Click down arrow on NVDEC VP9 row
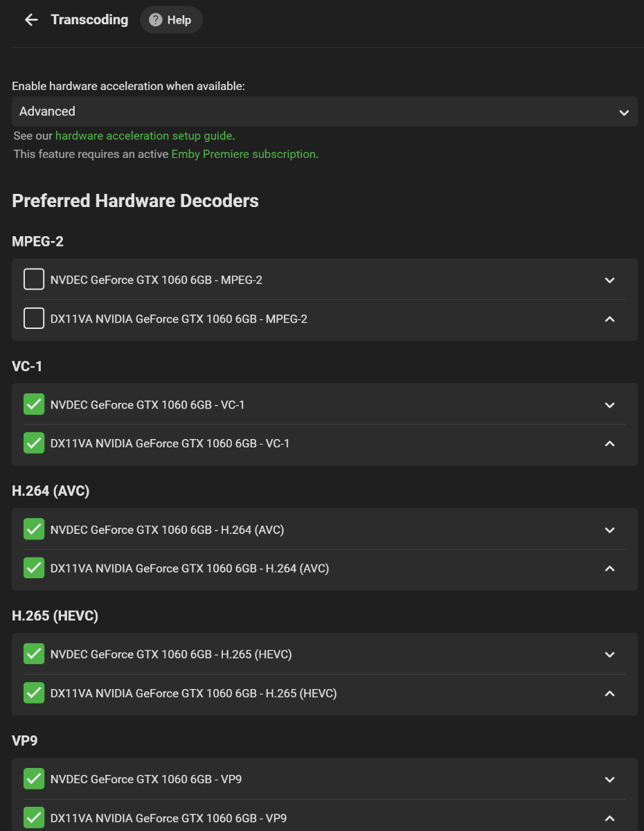This screenshot has width=644, height=831. (609, 780)
